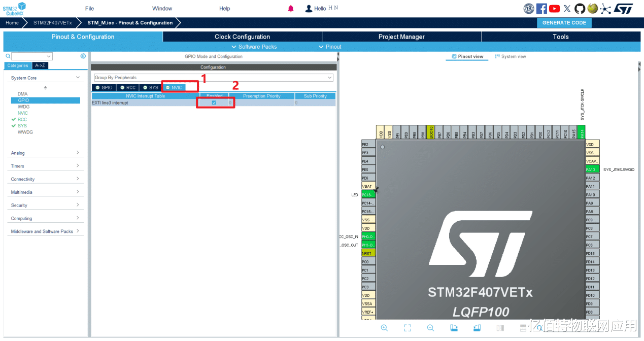Open the notification bell icon
Viewport: 644px width, 341px height.
(291, 9)
